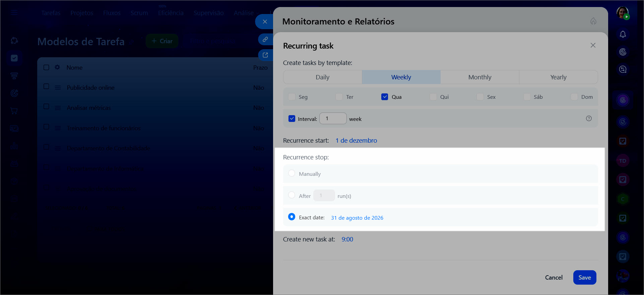
Task: Click the notifications bell icon
Action: tap(623, 34)
